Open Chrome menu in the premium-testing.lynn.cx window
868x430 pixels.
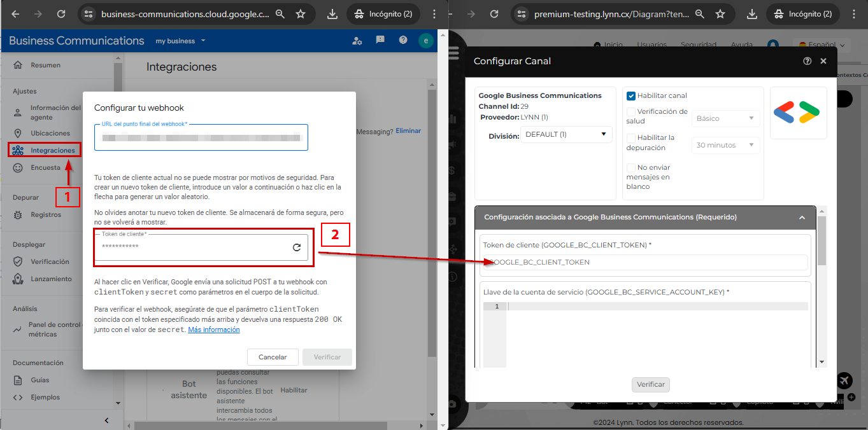point(855,14)
